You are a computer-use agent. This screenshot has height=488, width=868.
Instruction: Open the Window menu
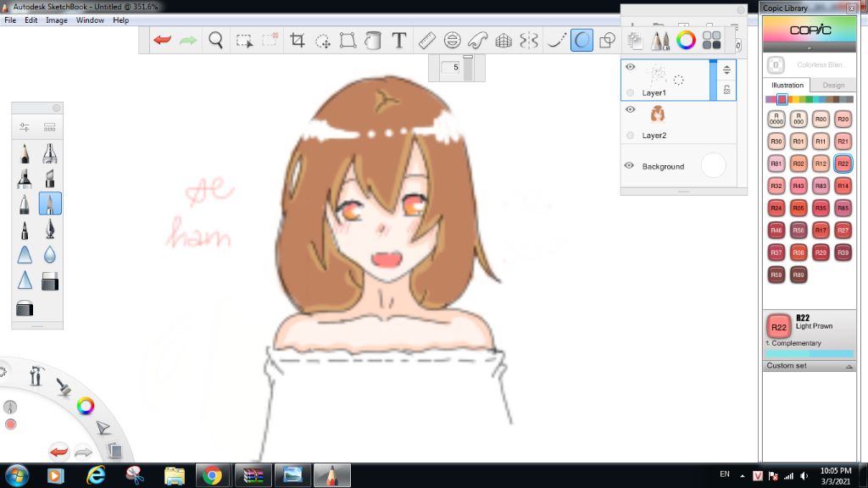click(90, 20)
